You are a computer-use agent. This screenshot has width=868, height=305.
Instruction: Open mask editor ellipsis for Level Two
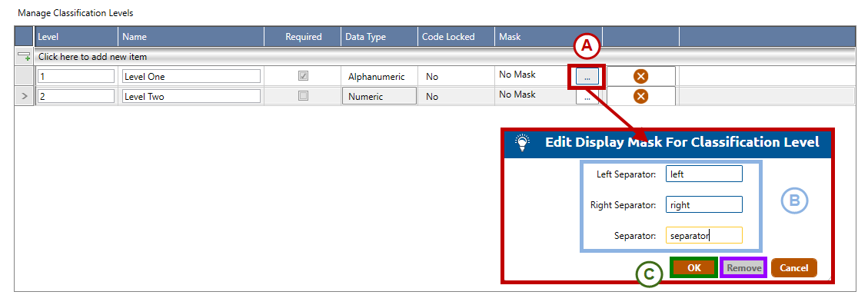point(587,97)
